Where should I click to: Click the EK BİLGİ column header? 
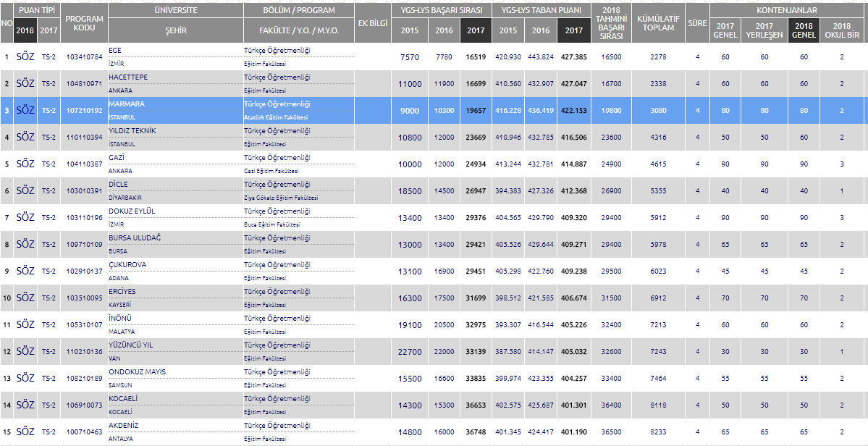pos(374,22)
